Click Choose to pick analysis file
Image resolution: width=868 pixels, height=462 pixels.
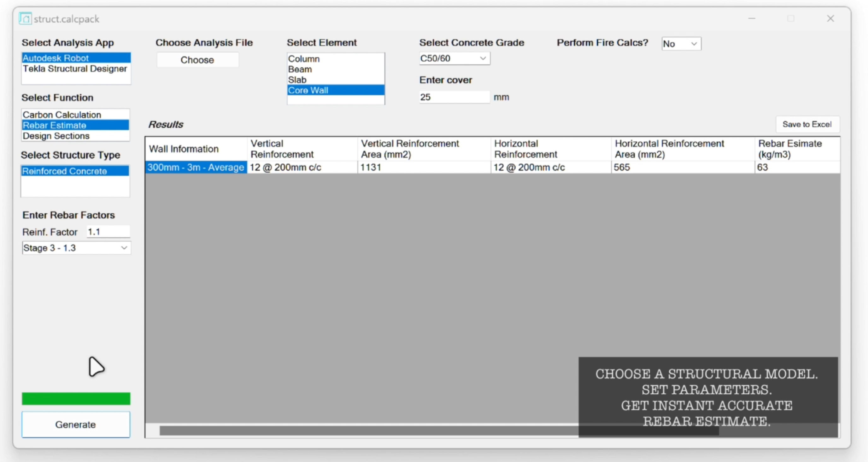(197, 60)
